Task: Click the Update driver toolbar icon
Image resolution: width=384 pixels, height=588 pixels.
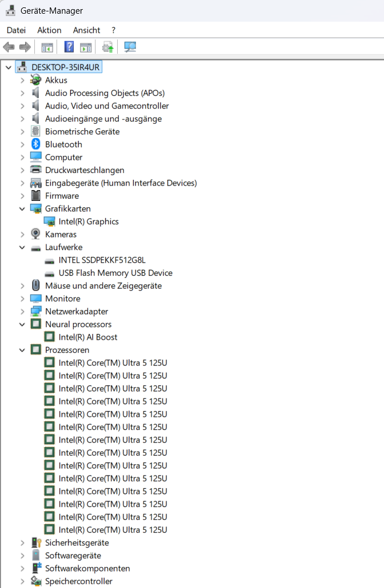Action: (108, 47)
